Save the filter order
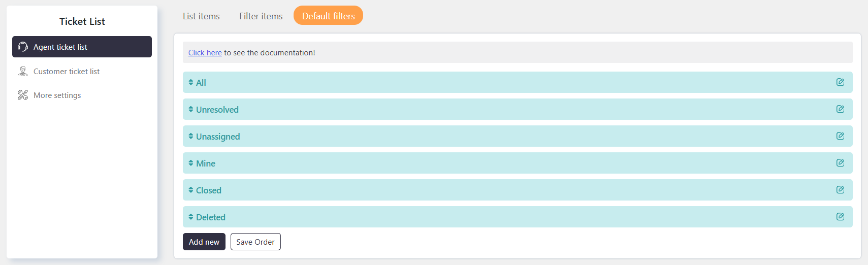 (x=255, y=242)
